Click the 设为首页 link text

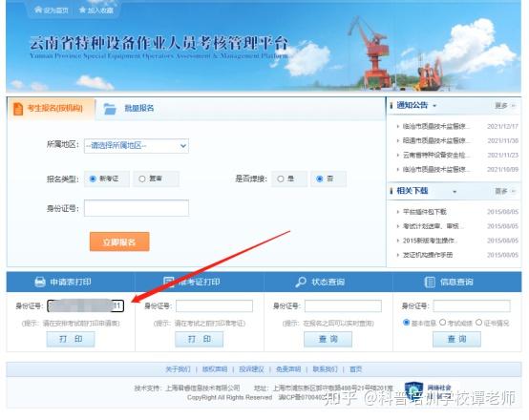[x=56, y=10]
